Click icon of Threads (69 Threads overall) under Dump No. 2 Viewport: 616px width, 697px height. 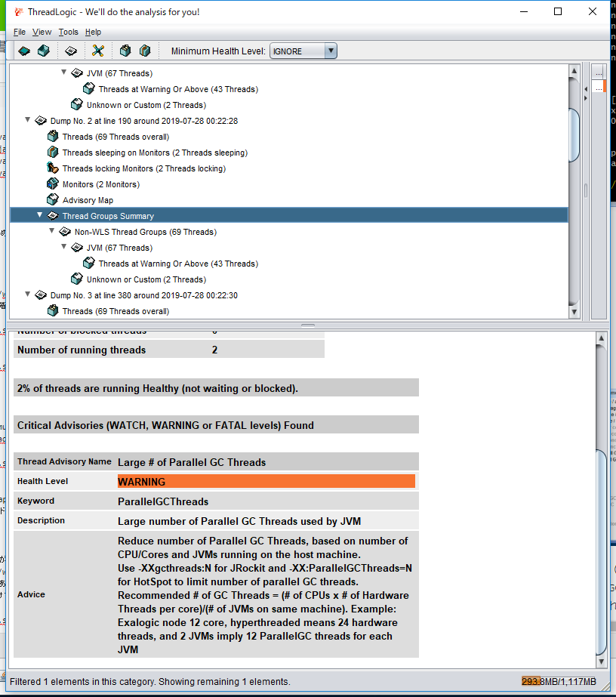coord(53,137)
